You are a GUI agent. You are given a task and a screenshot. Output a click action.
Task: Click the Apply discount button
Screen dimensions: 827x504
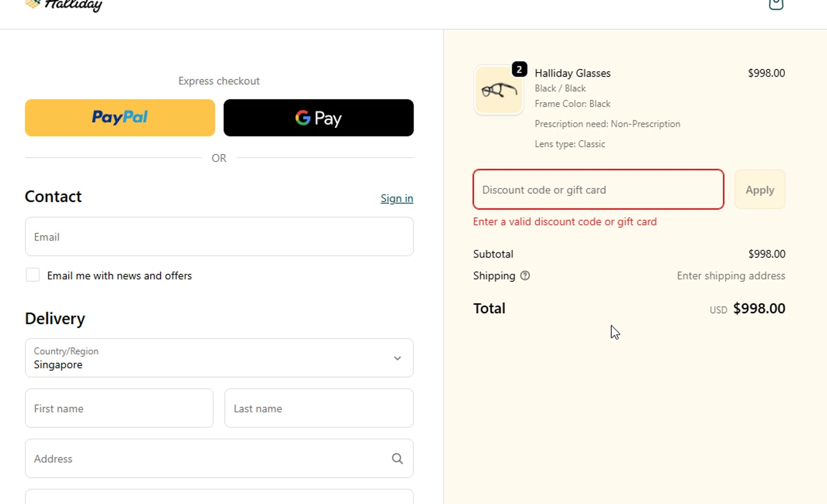[760, 189]
